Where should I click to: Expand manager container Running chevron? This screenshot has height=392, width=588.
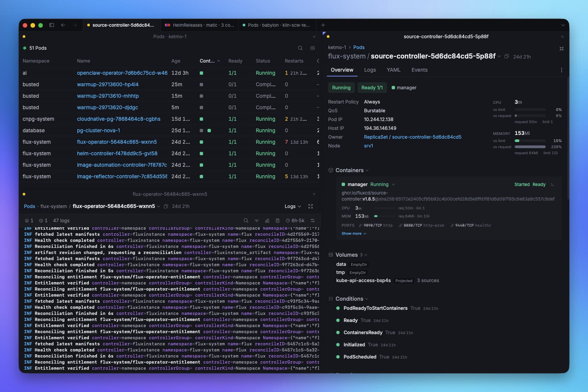(x=393, y=184)
